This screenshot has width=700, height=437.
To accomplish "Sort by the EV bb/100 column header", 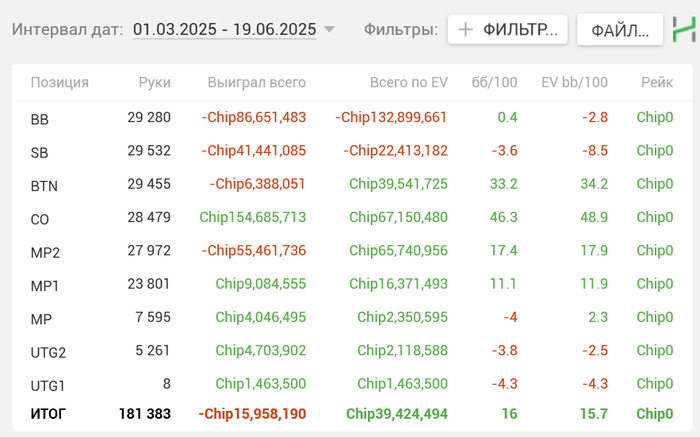I will pyautogui.click(x=574, y=82).
